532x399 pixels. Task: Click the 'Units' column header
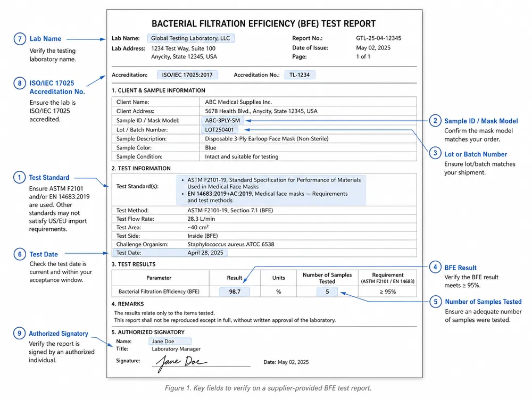[x=279, y=278]
